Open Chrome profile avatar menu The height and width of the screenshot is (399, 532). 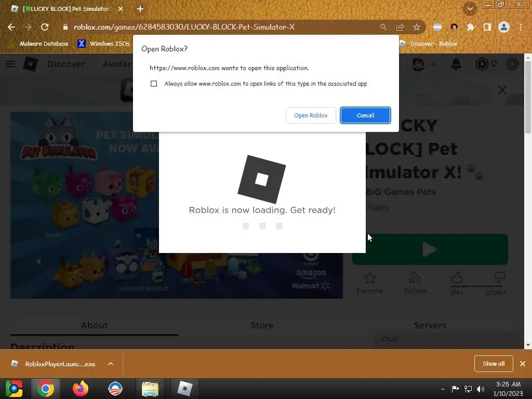point(504,27)
